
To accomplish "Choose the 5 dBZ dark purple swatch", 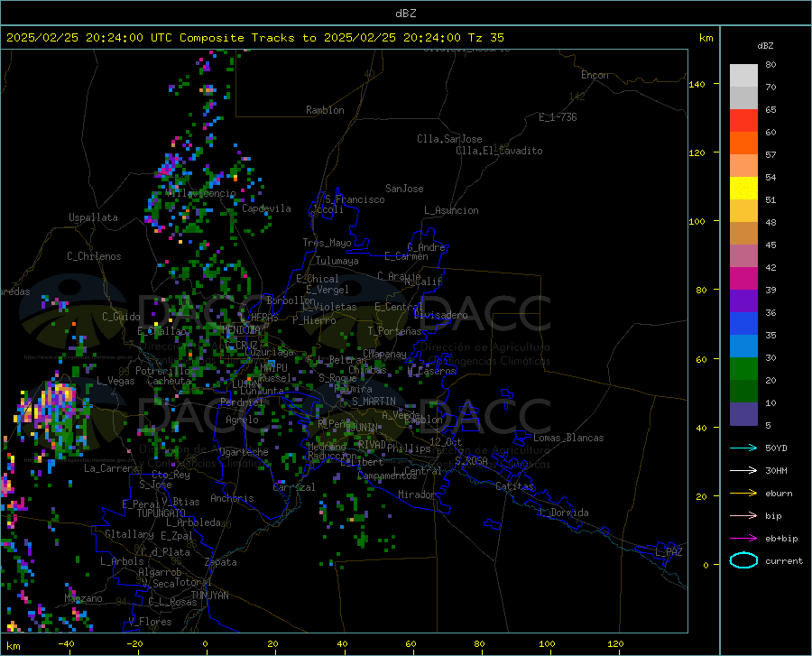I will click(x=743, y=413).
